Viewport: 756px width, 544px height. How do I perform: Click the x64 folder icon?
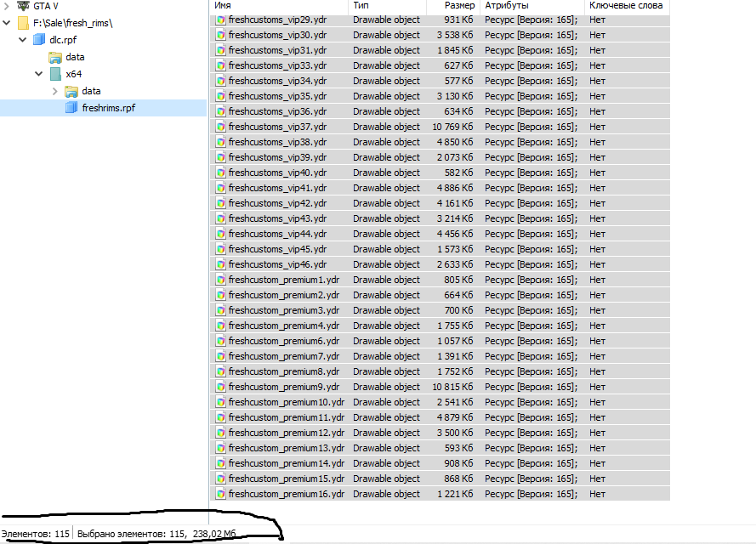[55, 74]
